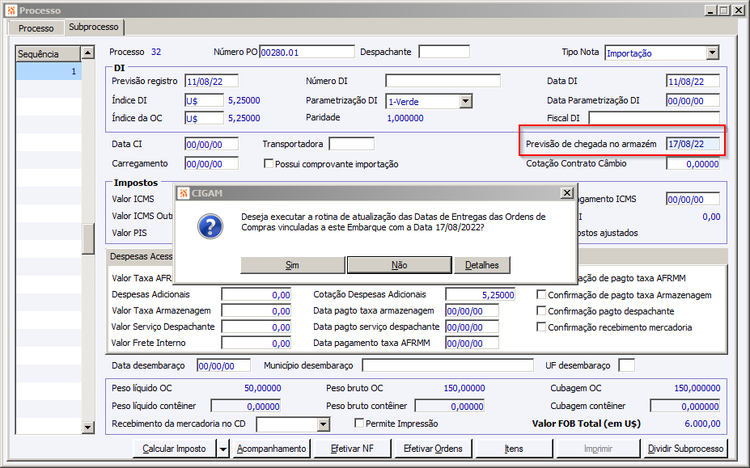Open the Acompanhamento button
This screenshot has width=750, height=468.
point(272,449)
